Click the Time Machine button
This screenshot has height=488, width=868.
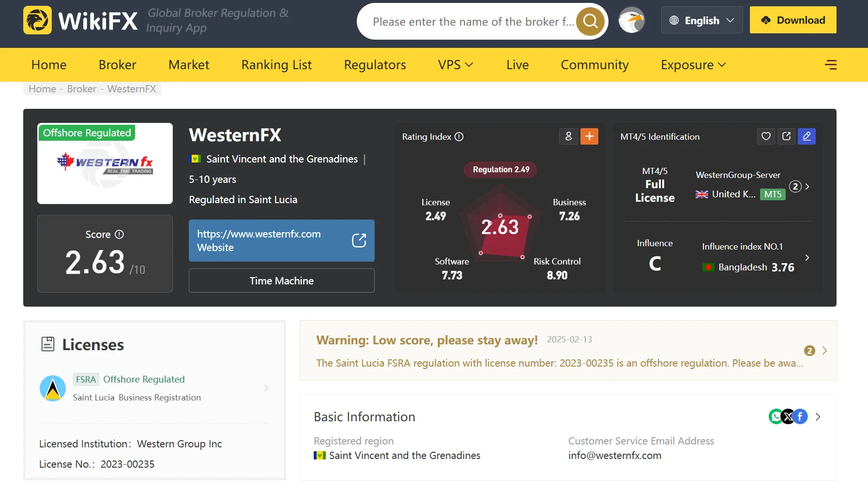282,281
